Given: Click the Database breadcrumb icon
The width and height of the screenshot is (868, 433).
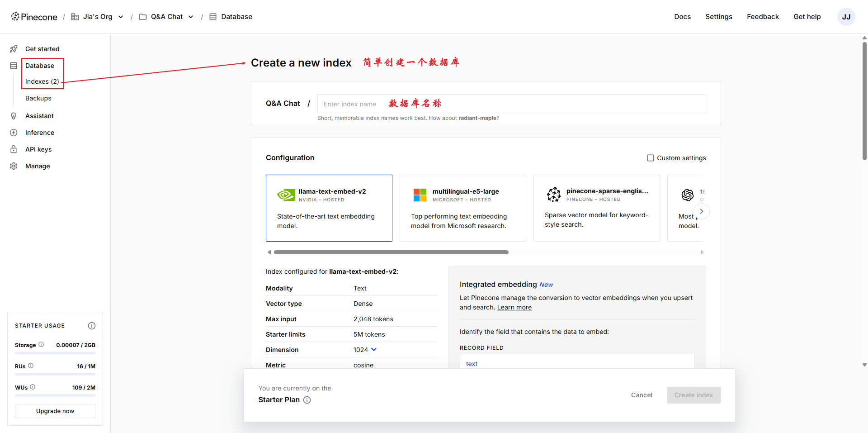Looking at the screenshot, I should tap(213, 17).
